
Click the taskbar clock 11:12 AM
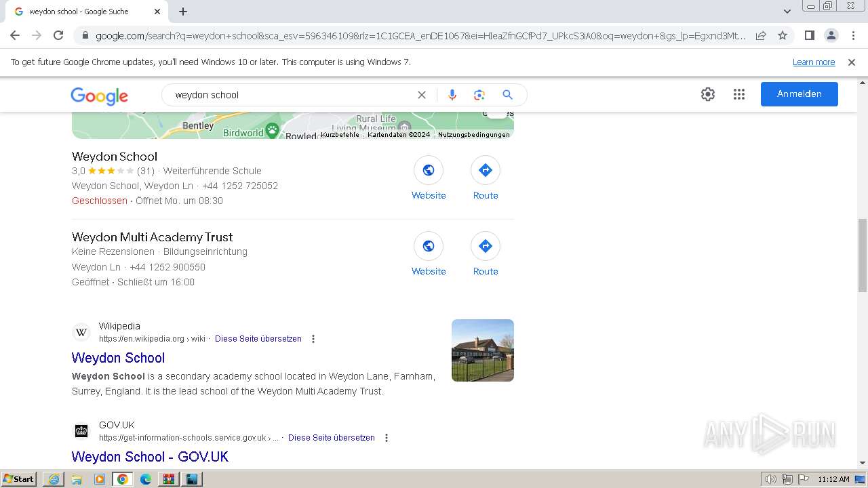[833, 479]
